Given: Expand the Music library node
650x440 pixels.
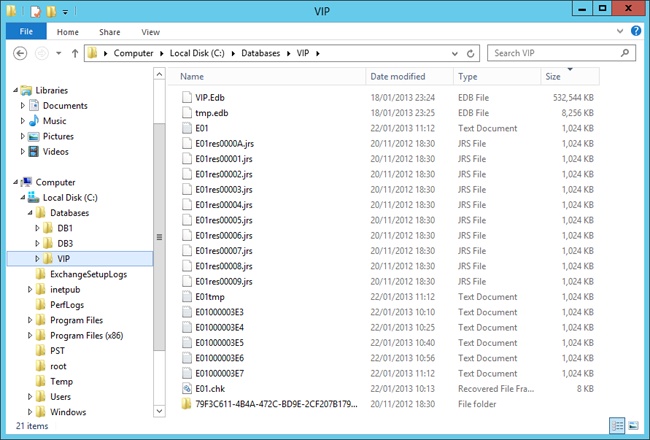Looking at the screenshot, I should pyautogui.click(x=23, y=121).
